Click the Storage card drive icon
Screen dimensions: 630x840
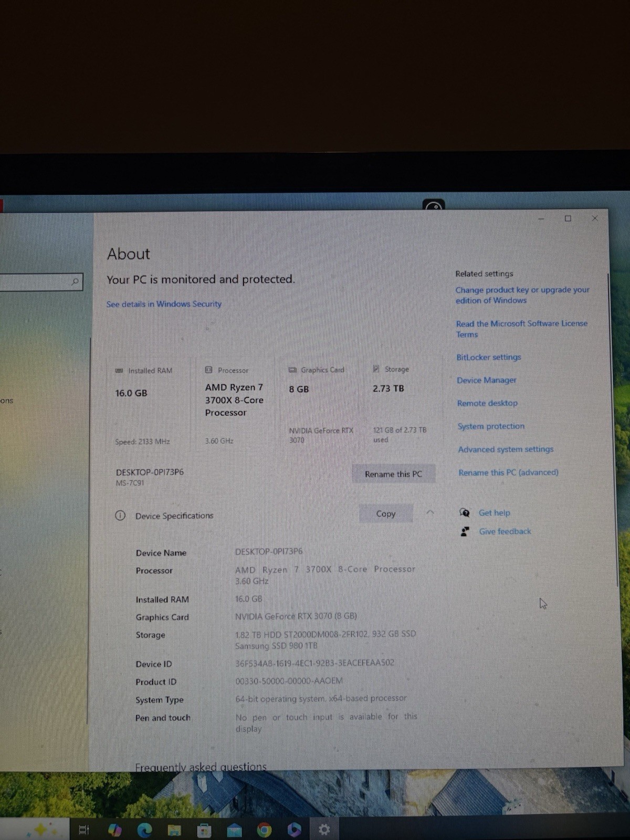tap(376, 369)
